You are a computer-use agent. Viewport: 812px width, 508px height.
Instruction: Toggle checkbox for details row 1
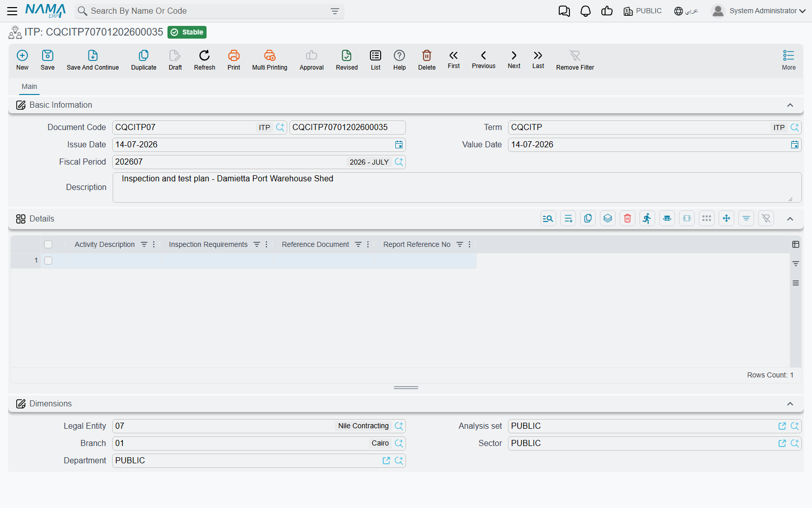coord(48,261)
